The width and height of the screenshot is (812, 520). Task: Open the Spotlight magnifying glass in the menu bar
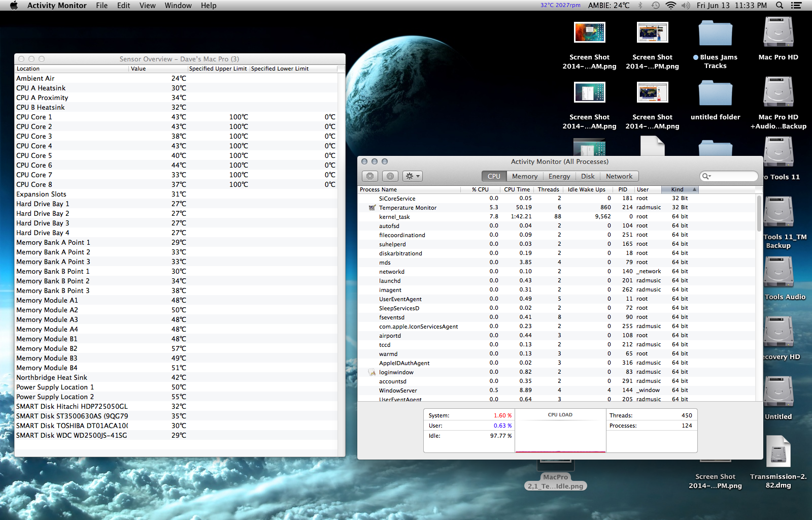(780, 6)
